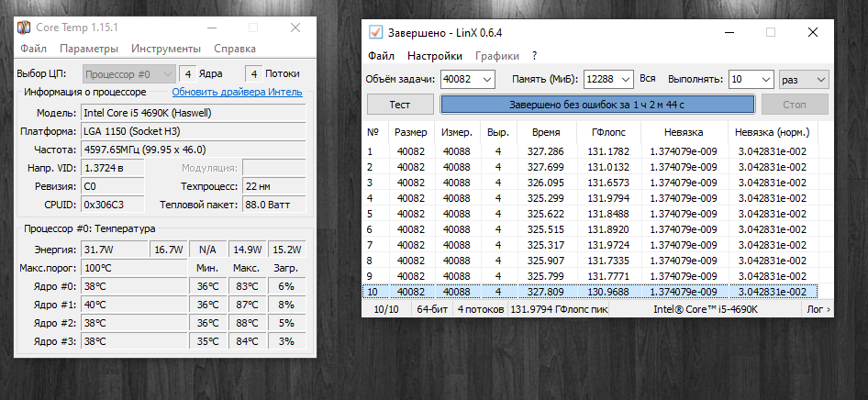Screen dimensions: 868x400
Task: Open the Справка menu in Core Temp
Action: (235, 49)
